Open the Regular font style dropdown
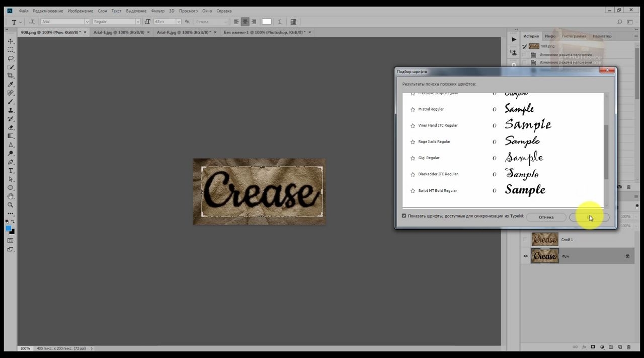 [x=138, y=22]
